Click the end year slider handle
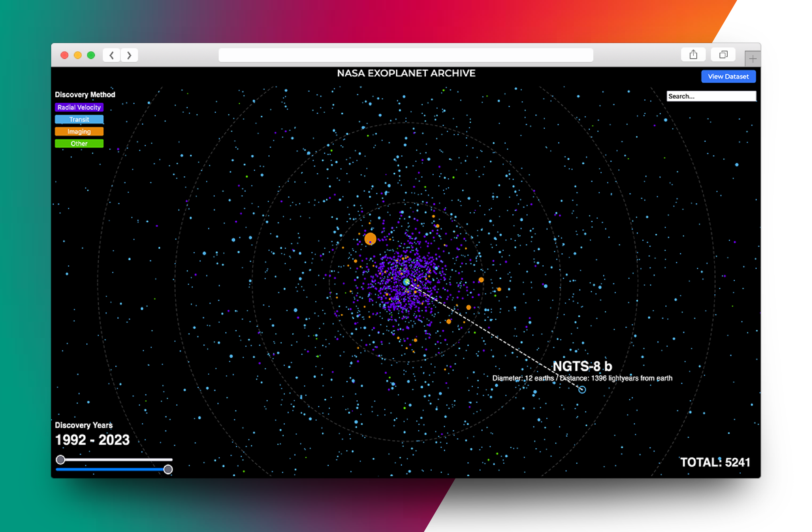Image resolution: width=812 pixels, height=532 pixels. pos(168,470)
